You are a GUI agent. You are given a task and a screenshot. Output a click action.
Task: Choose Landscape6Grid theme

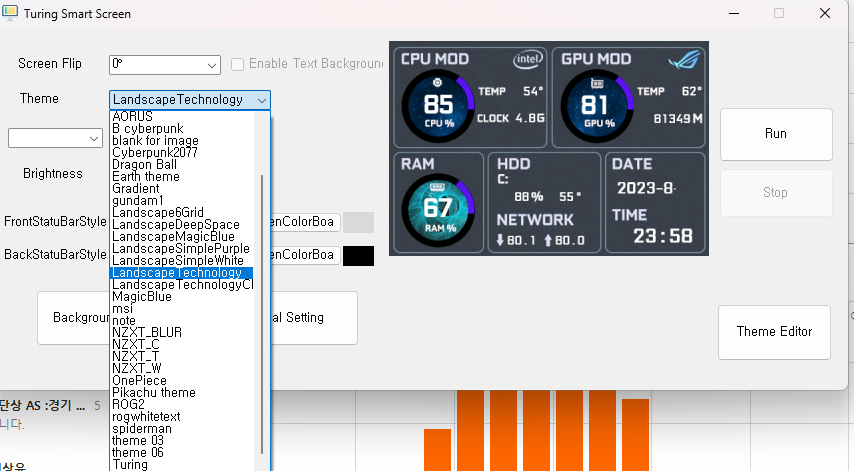[x=182, y=212]
